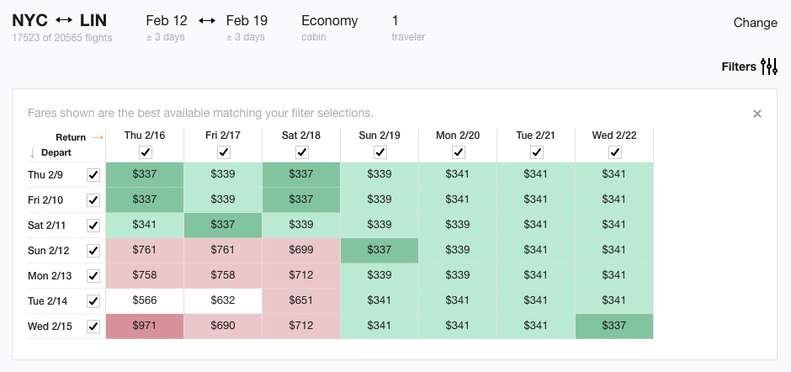Pick the $337 fare in the Wed 2/22 column

[614, 326]
